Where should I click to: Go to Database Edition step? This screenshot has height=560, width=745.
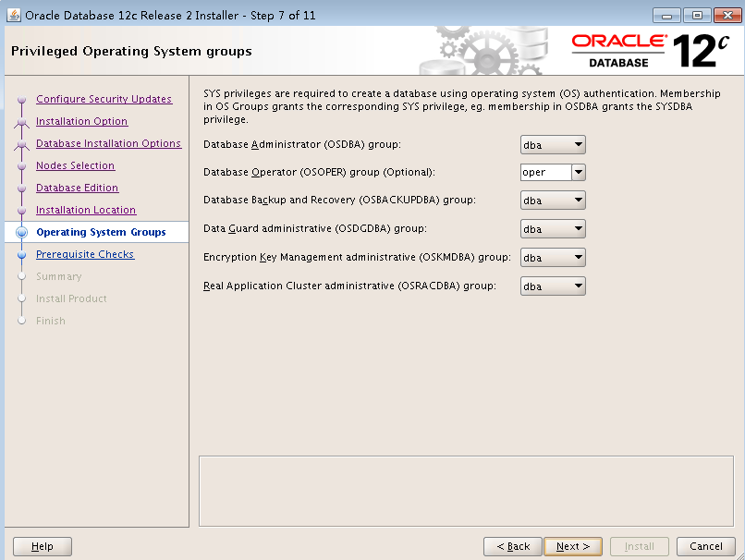pyautogui.click(x=78, y=188)
